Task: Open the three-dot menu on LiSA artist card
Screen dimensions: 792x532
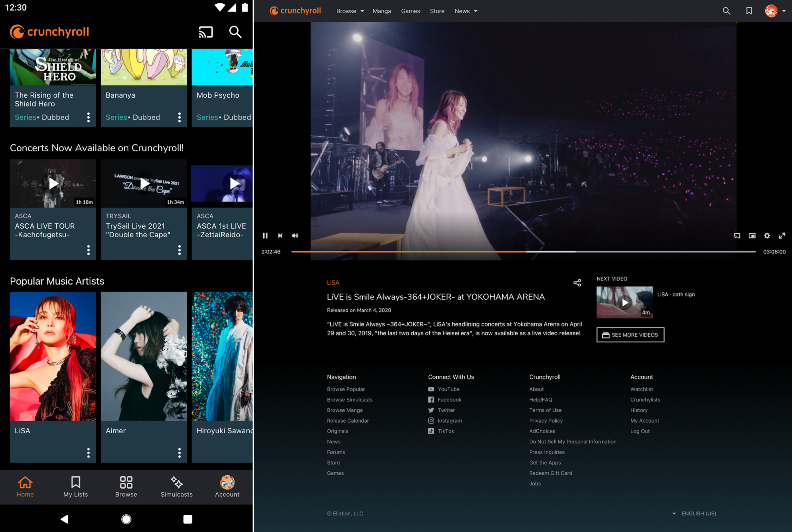Action: click(88, 453)
